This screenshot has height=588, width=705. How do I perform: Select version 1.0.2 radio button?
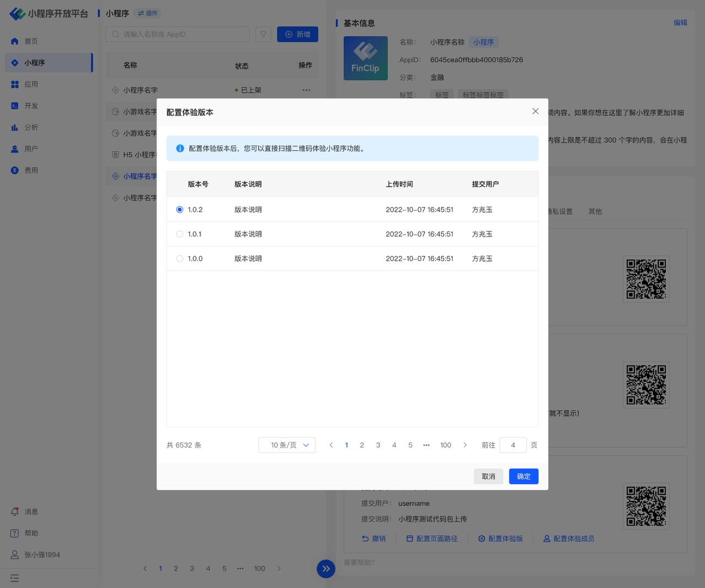coord(180,209)
